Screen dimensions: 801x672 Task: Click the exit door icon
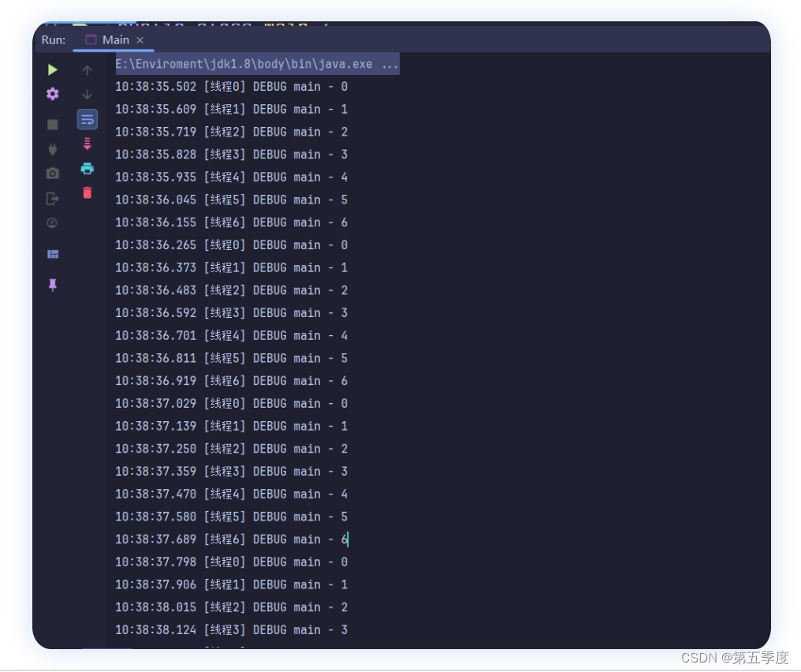(52, 198)
